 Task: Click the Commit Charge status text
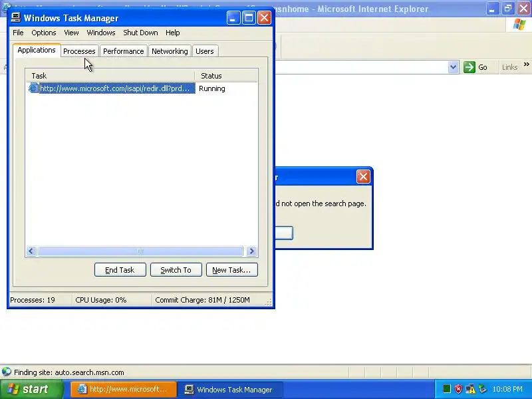click(x=202, y=300)
